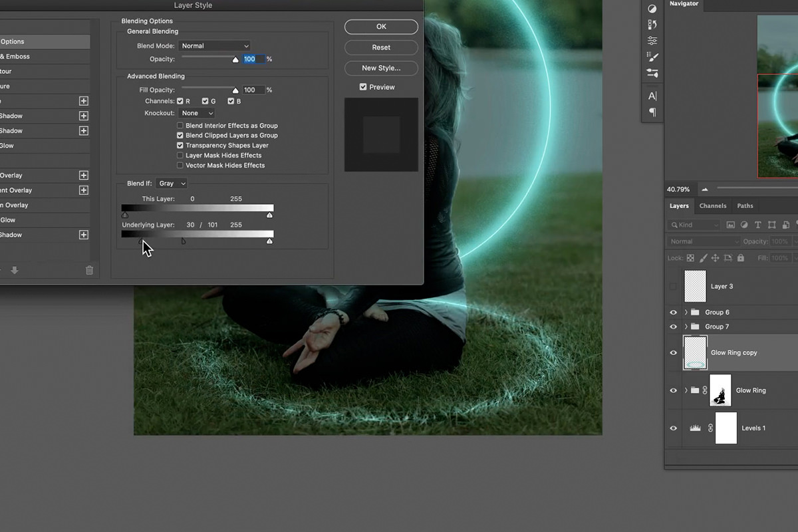Viewport: 798px width, 532px height.
Task: Enable Blend Interior Effects as Group
Action: [x=180, y=125]
